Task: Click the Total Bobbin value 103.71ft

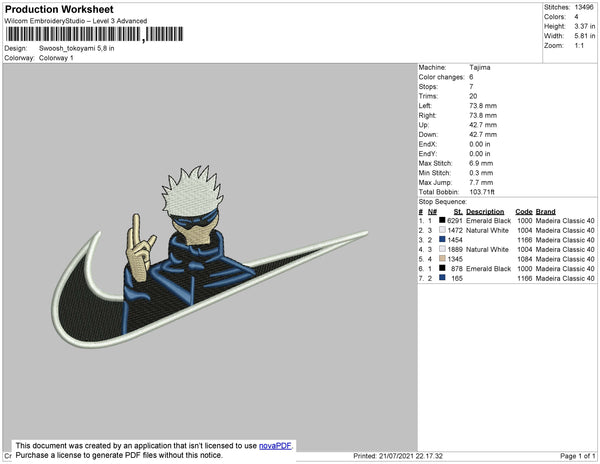Action: coord(482,192)
